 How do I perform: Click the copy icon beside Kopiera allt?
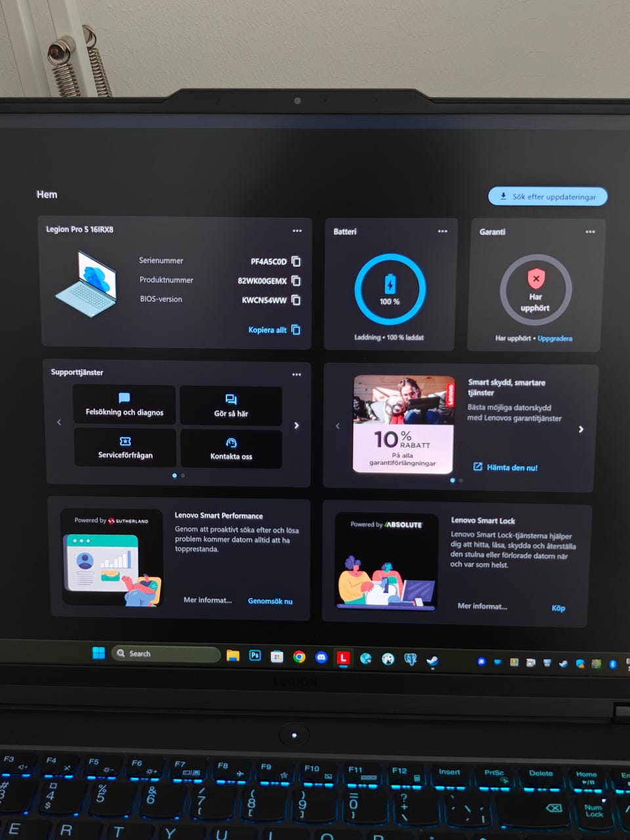tap(296, 329)
